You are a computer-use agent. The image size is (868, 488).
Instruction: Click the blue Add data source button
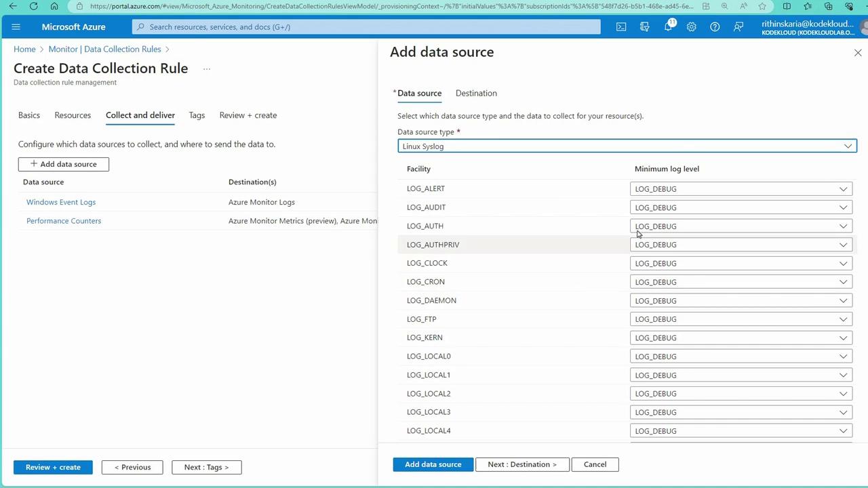pyautogui.click(x=433, y=464)
